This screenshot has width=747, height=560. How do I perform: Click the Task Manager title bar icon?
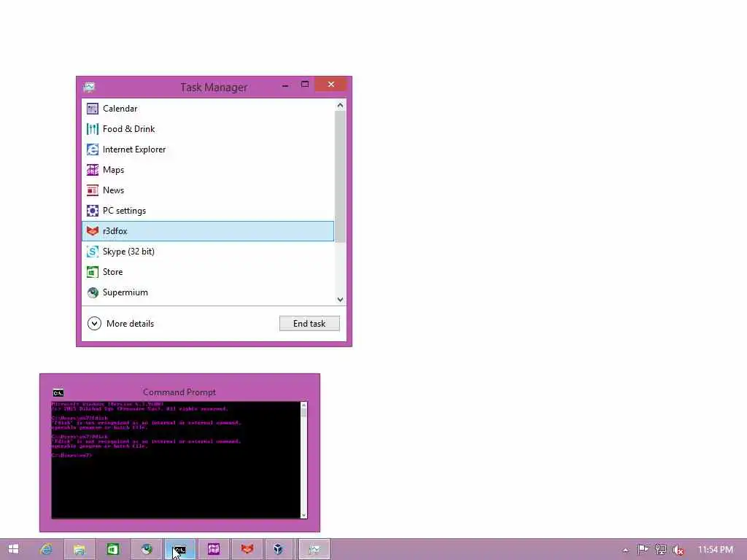click(x=89, y=87)
